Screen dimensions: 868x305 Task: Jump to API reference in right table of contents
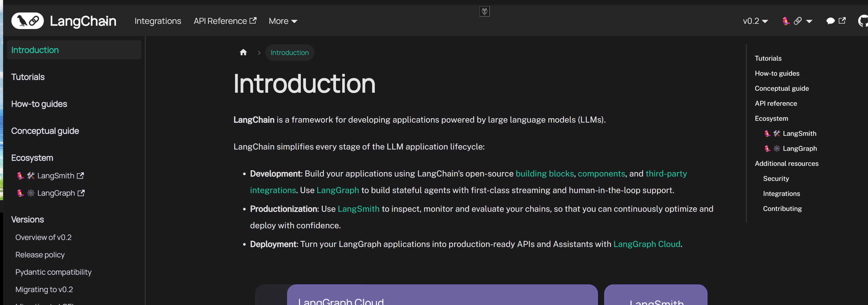point(776,103)
